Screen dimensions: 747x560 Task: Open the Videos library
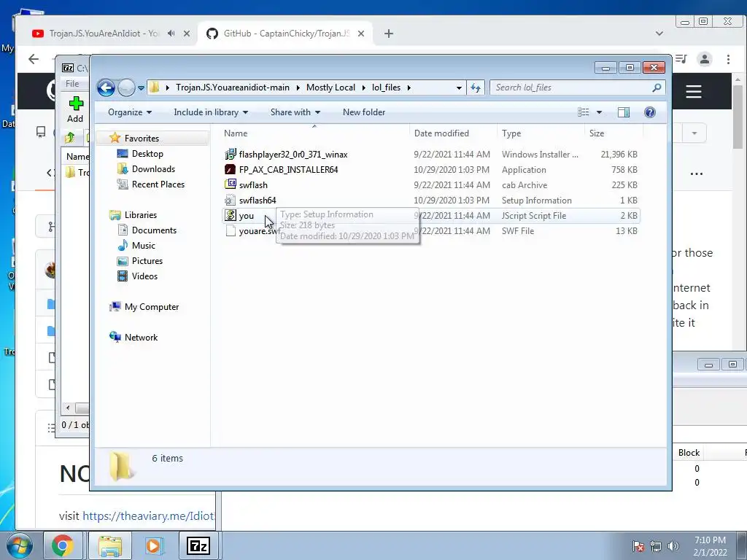pos(144,276)
